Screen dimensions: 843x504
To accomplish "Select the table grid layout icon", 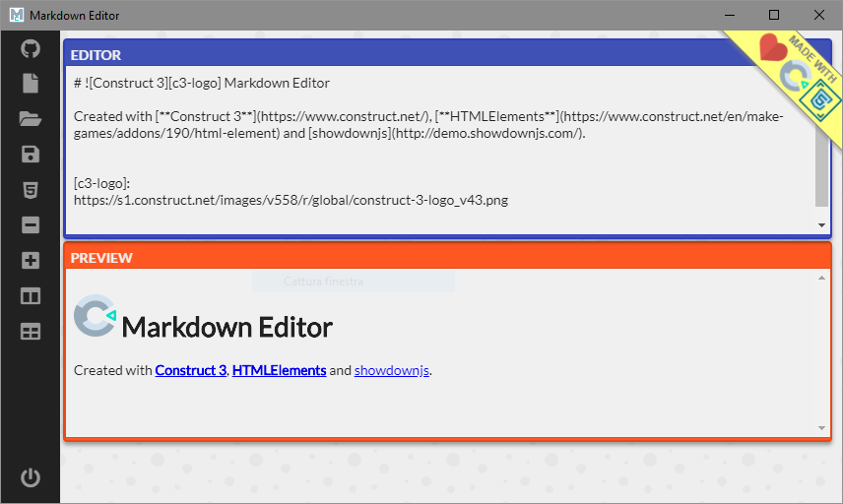I will point(31,332).
